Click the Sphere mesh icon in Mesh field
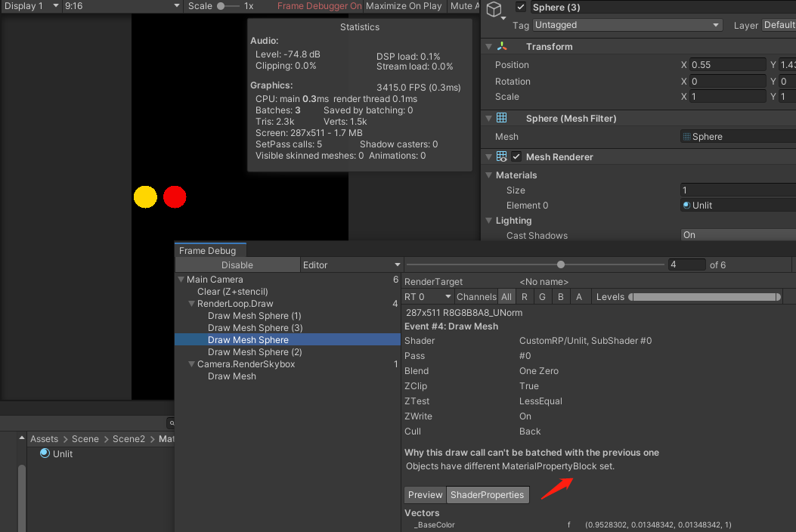796x532 pixels. [x=686, y=137]
